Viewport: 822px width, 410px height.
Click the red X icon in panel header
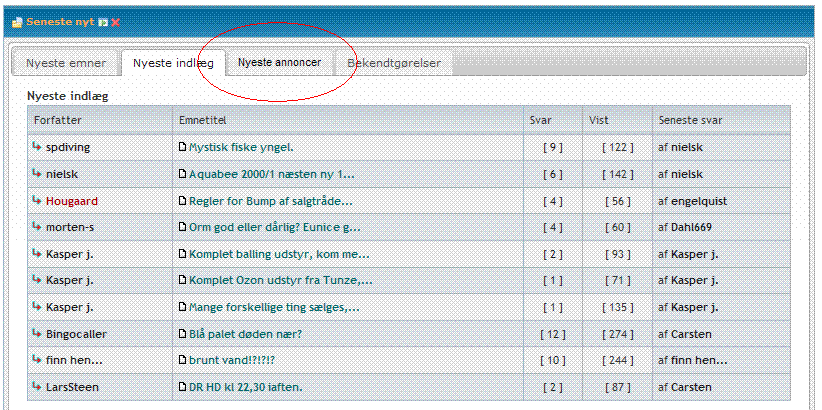tap(116, 21)
